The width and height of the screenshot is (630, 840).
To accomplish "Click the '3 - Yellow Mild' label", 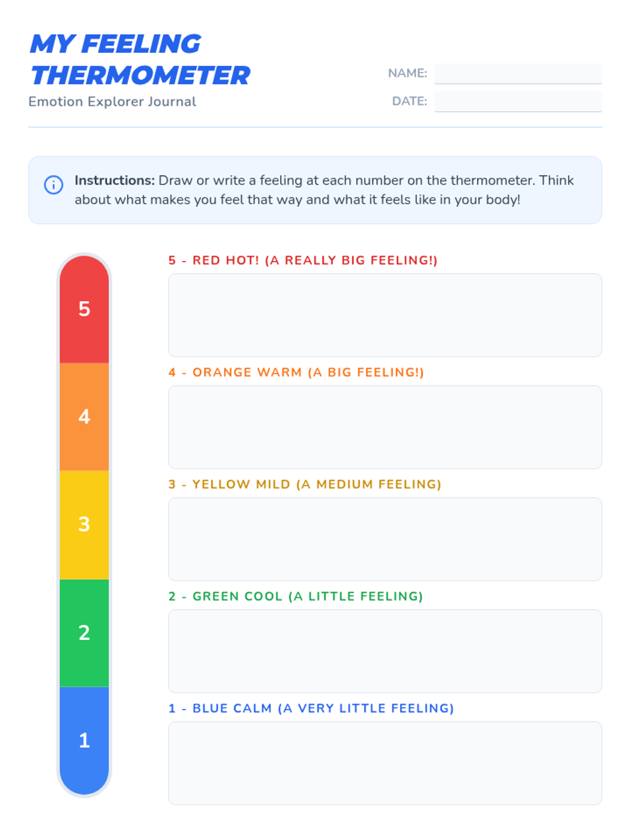I will click(304, 484).
